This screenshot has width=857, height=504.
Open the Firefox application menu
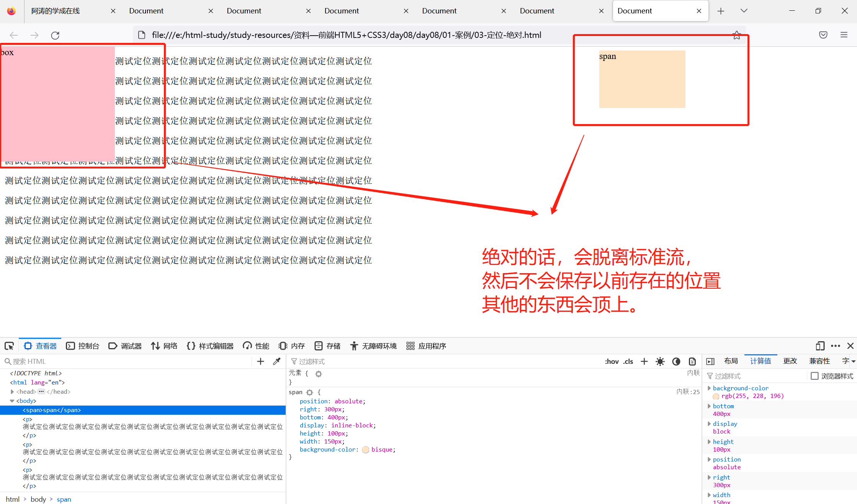pos(844,35)
